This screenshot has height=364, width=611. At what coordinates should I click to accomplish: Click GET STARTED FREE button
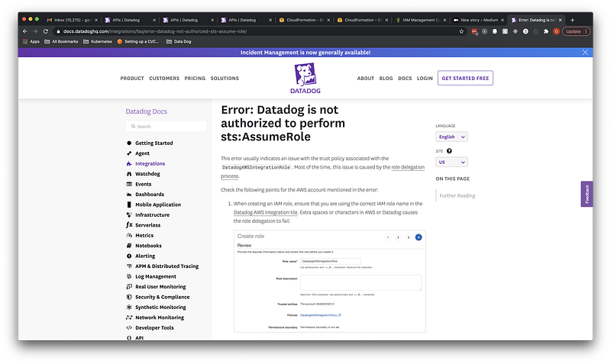(465, 78)
